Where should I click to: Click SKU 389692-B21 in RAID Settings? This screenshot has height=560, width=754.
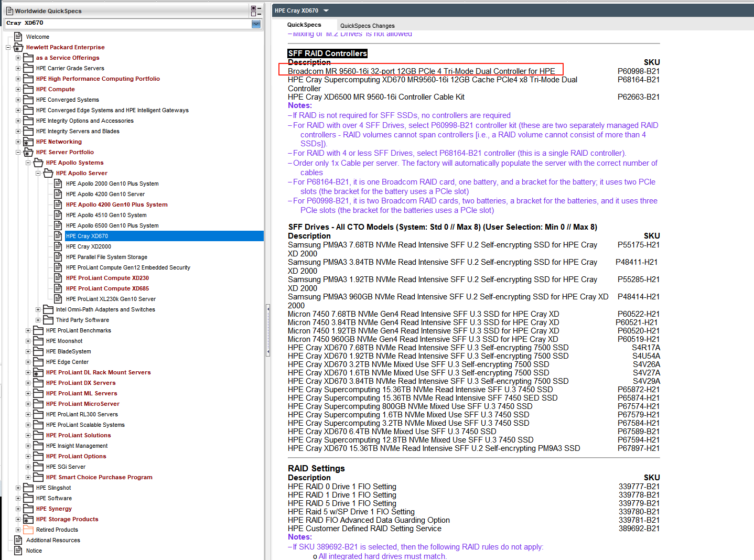pyautogui.click(x=639, y=529)
